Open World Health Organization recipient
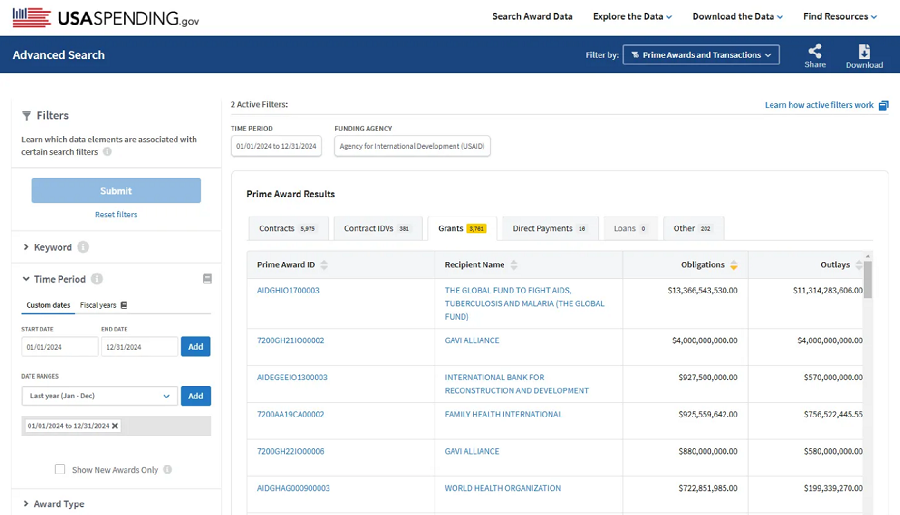Screen dimensions: 900x515 [503, 488]
